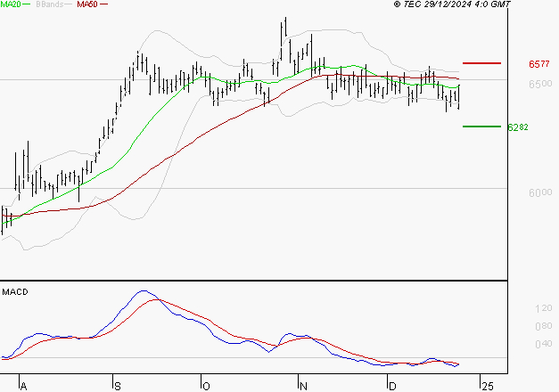Click the O month marker on the time axis
This screenshot has width=559, height=392.
tap(206, 387)
